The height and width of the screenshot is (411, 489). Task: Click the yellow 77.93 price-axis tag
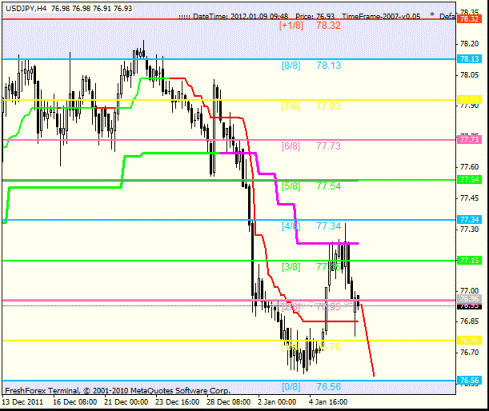(469, 99)
